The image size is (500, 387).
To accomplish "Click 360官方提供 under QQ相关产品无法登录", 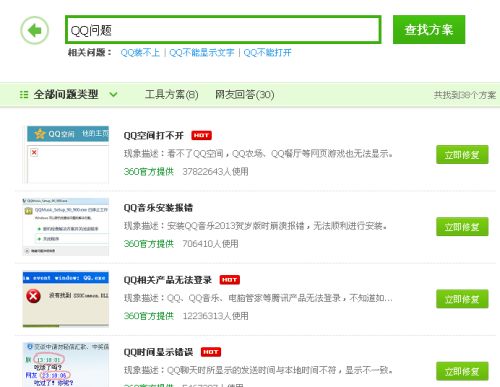I will (149, 316).
